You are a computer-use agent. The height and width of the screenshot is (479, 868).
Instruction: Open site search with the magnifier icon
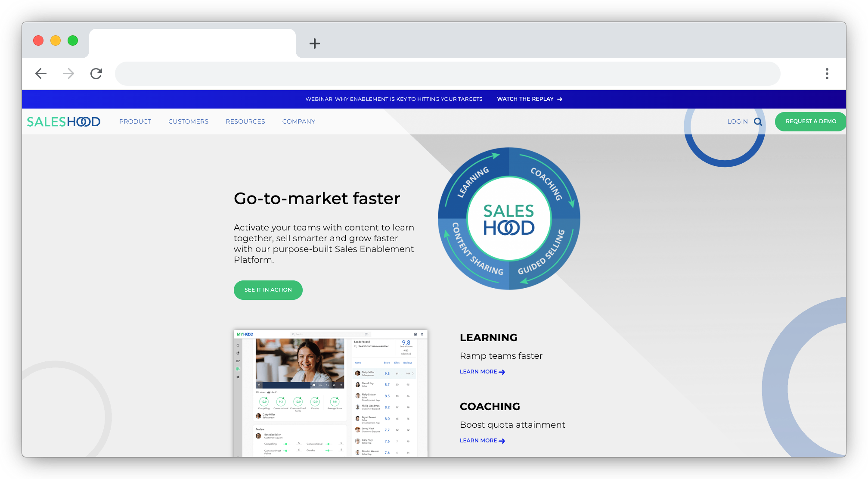point(758,122)
